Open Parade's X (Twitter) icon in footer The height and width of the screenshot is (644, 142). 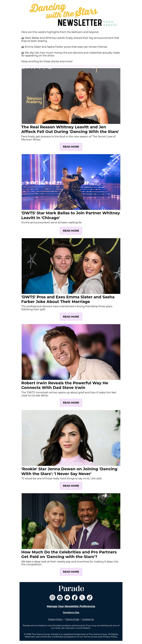(82, 598)
